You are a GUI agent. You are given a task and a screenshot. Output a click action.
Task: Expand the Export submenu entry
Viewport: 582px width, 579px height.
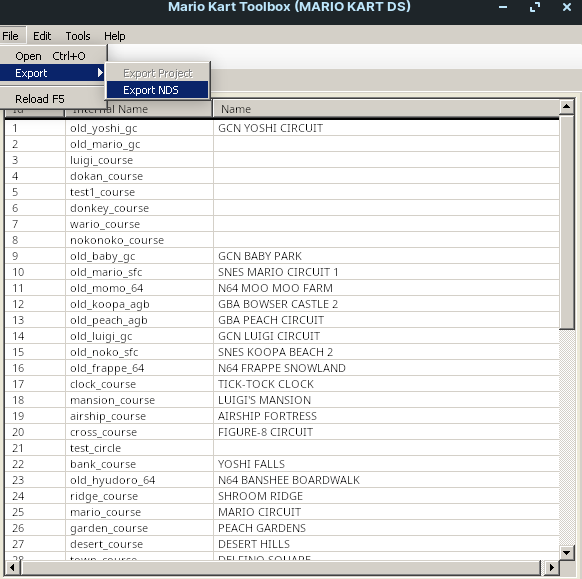tap(53, 73)
